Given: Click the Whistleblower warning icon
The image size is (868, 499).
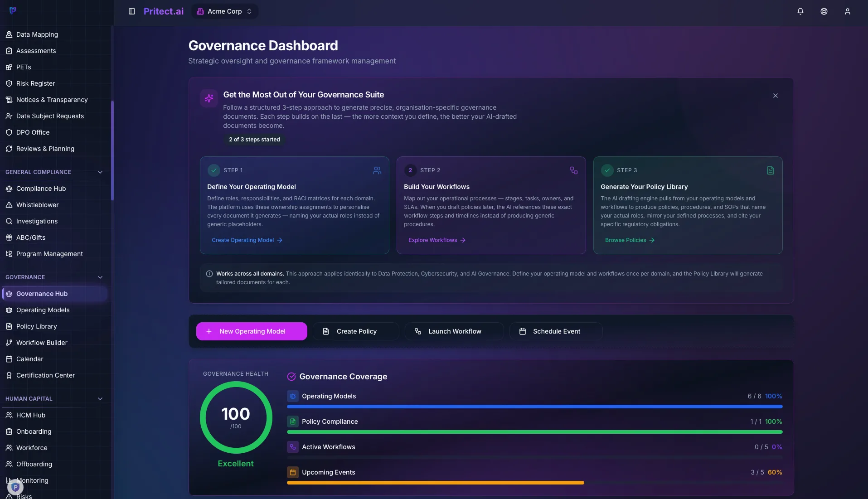Looking at the screenshot, I should click(9, 205).
